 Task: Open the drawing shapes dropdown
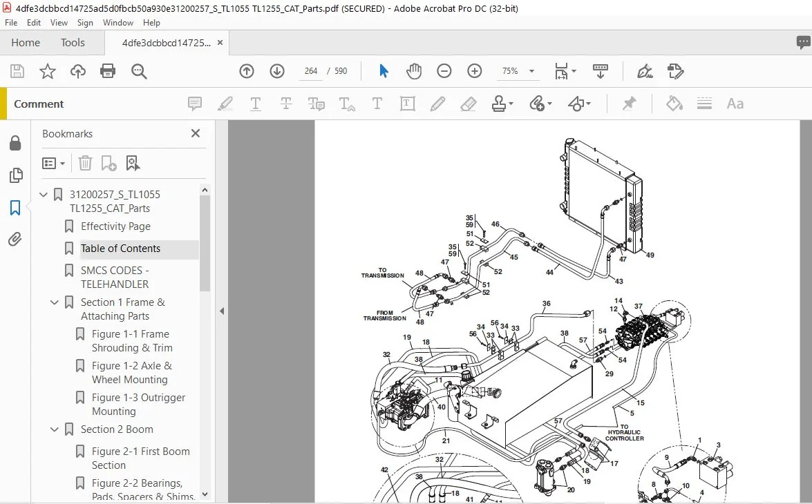point(579,104)
